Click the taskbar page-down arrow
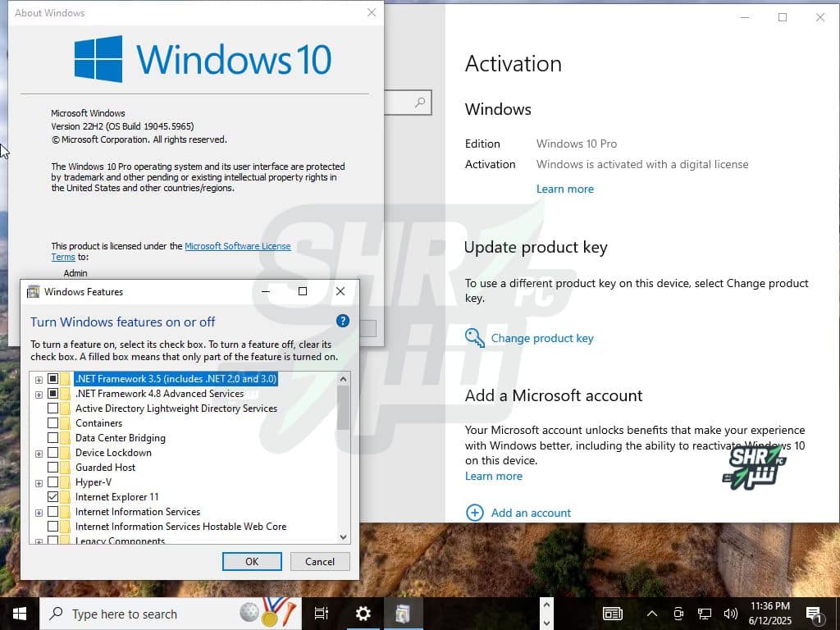The height and width of the screenshot is (630, 840). 546,623
